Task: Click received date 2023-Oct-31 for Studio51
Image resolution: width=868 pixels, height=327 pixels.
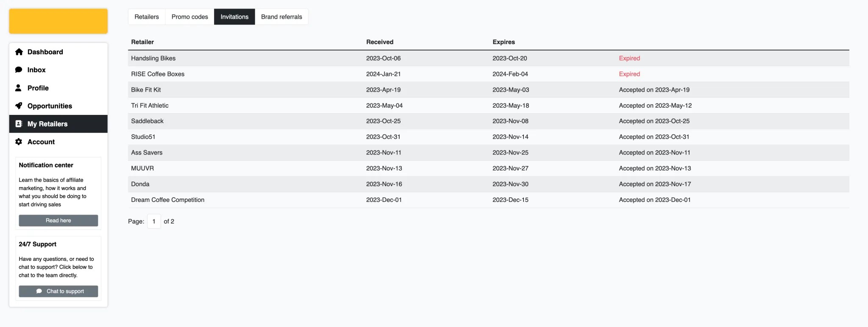Action: pyautogui.click(x=383, y=137)
